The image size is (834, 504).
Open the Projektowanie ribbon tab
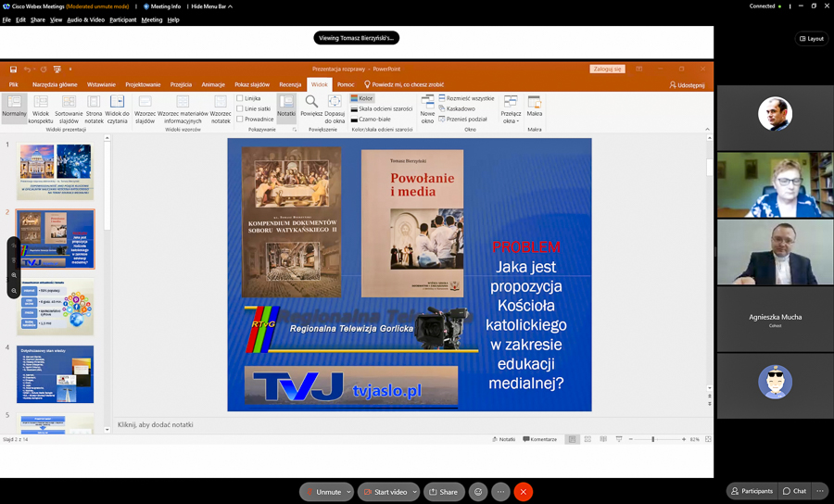(x=143, y=84)
